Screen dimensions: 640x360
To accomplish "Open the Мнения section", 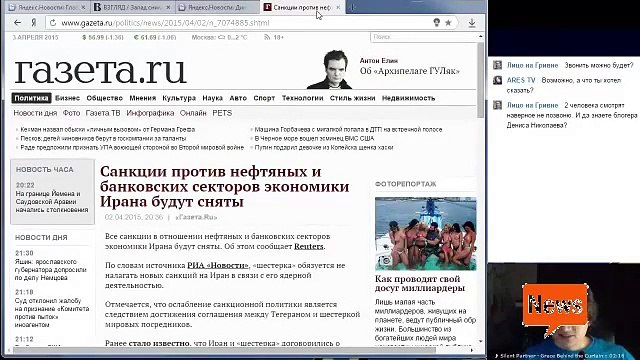I will tap(142, 98).
